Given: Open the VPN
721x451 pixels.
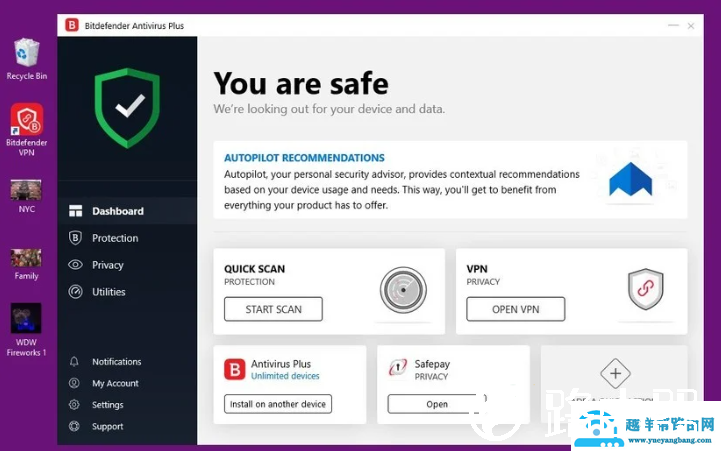Looking at the screenshot, I should (515, 309).
